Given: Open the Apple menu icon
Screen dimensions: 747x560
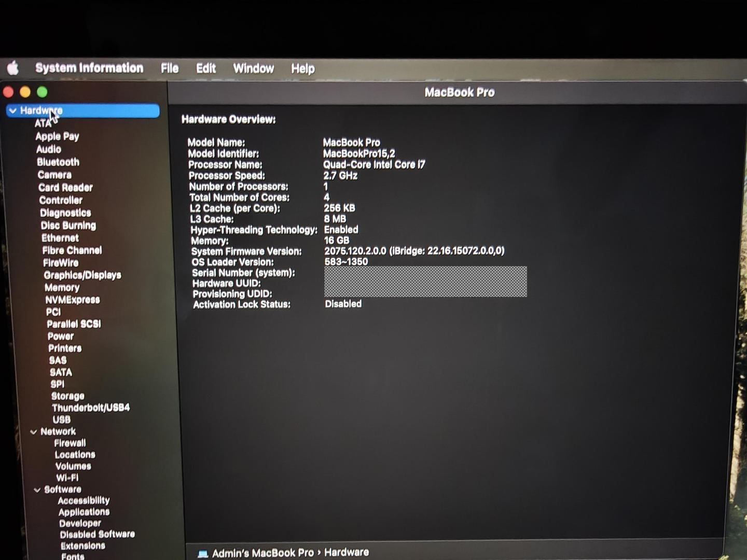Looking at the screenshot, I should click(x=13, y=67).
